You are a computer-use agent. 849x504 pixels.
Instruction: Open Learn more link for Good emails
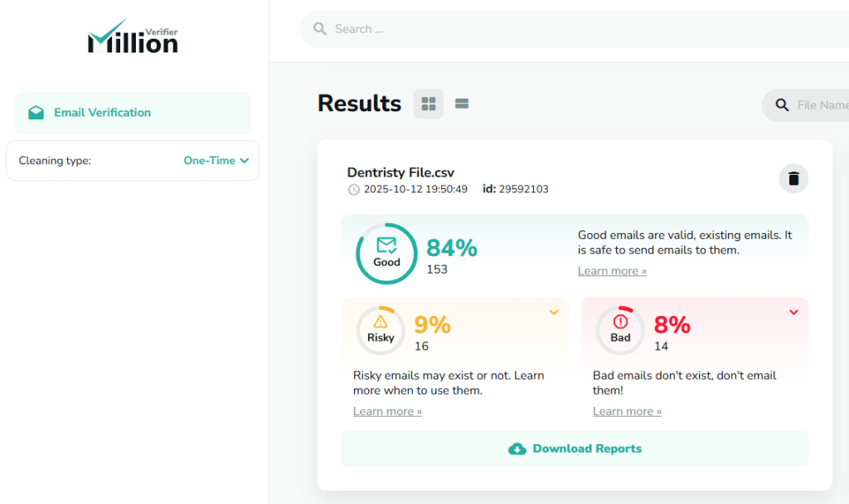[612, 271]
